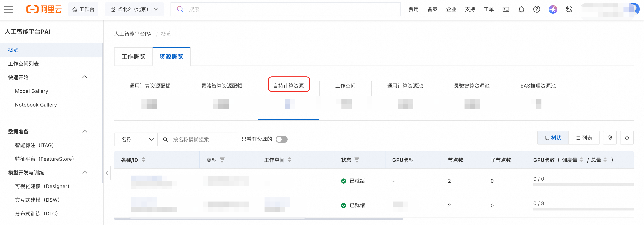Screen dimensions: 644x225
Task: Open table column settings gear
Action: pyautogui.click(x=610, y=138)
